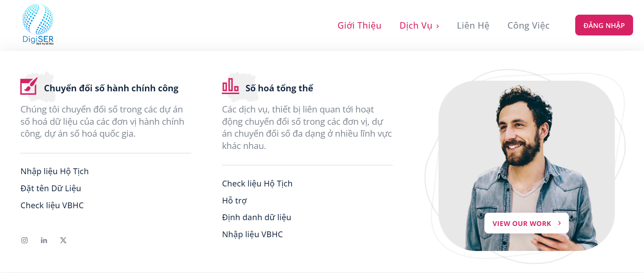Viewport: 644px width, 273px height.
Task: Select the Check liệu VBHC link
Action: (52, 206)
